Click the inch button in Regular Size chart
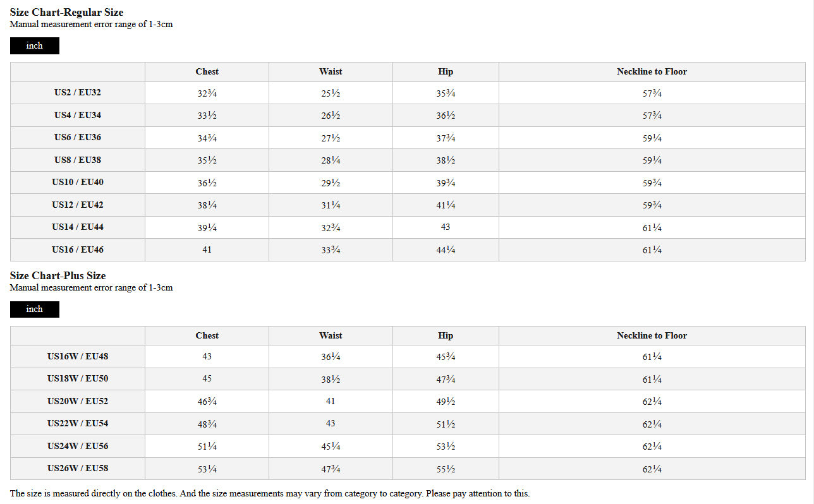Screen dimensions: 814x504 pos(35,45)
